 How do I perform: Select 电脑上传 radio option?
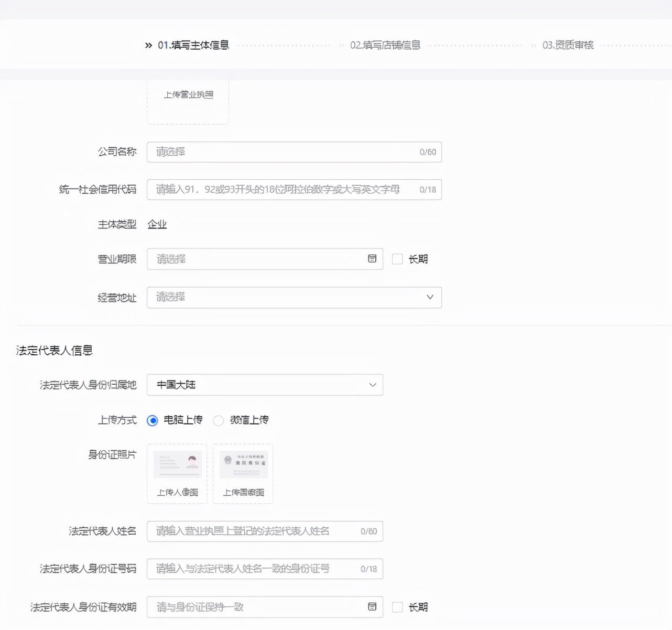(x=153, y=420)
